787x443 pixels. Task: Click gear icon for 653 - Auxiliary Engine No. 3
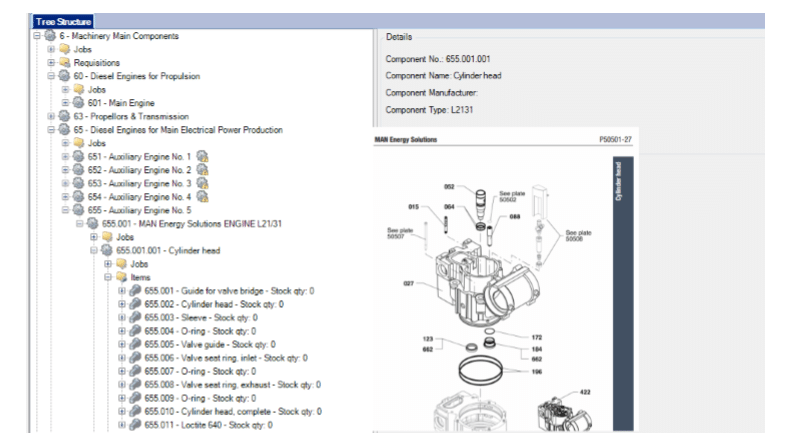coord(78,183)
